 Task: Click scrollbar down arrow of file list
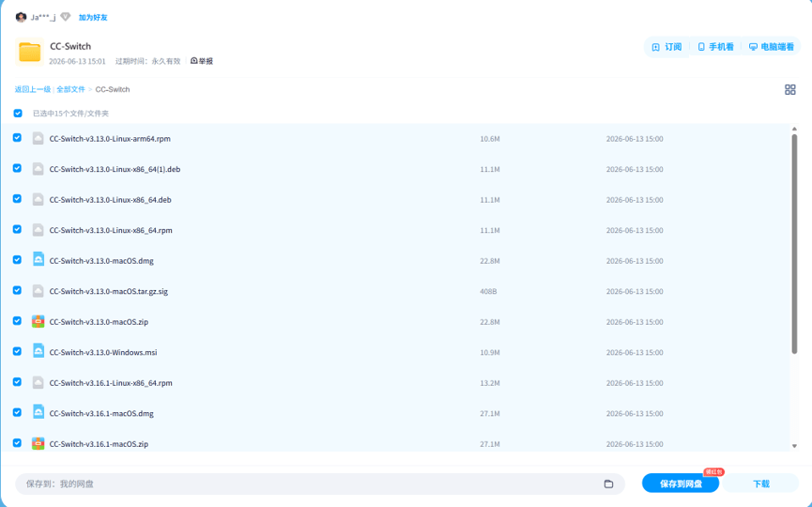tap(794, 446)
